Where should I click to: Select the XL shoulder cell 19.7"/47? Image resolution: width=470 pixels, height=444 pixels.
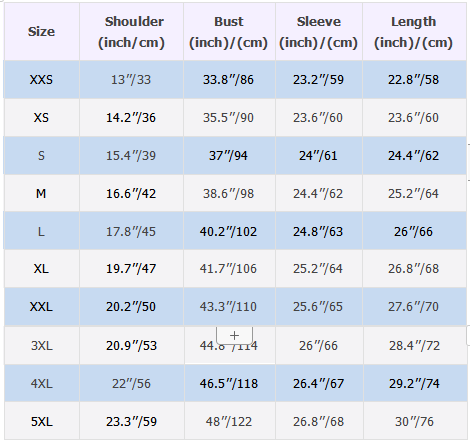coord(131,269)
